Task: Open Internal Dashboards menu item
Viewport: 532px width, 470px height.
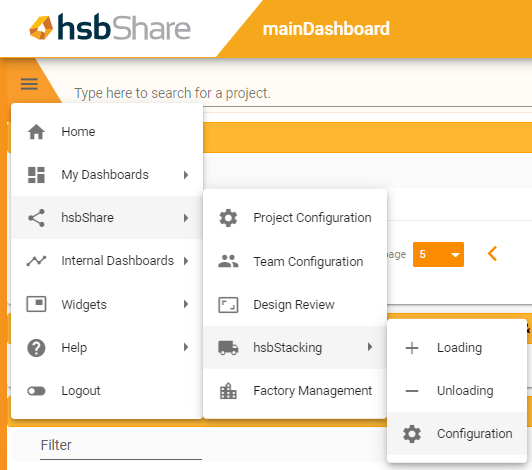Action: pos(107,261)
